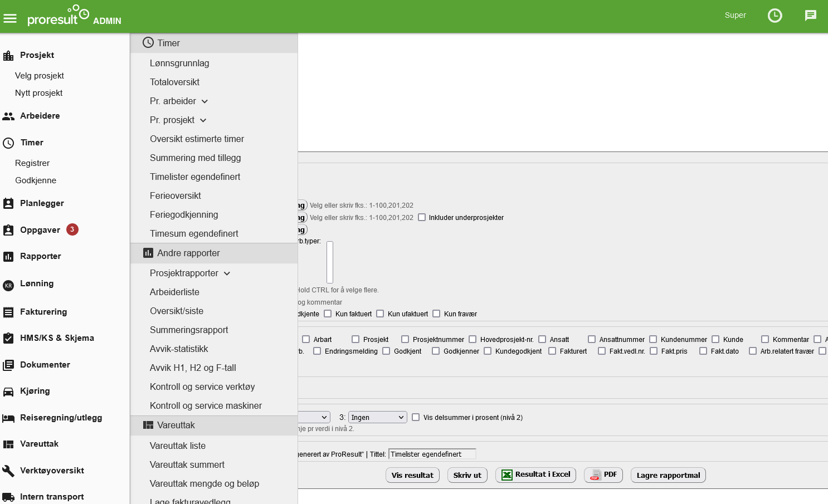Screen dimensions: 828x504
Task: Check the Prosjektnummer column checkbox
Action: [x=405, y=339]
